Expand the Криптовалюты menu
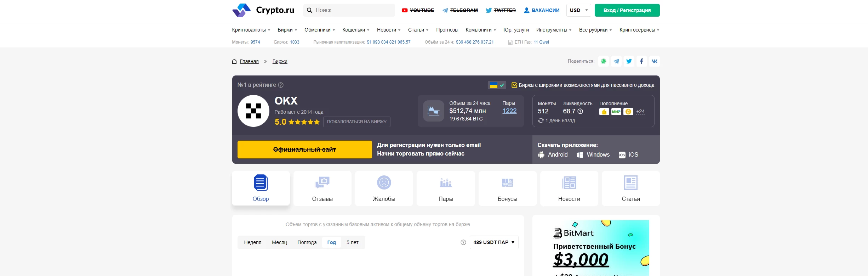This screenshot has height=276, width=868. pos(251,30)
